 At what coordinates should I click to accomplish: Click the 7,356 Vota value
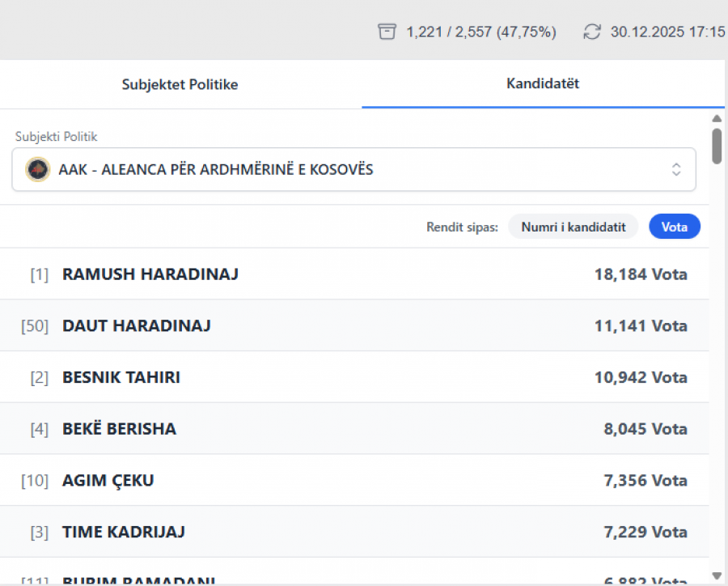click(x=645, y=481)
